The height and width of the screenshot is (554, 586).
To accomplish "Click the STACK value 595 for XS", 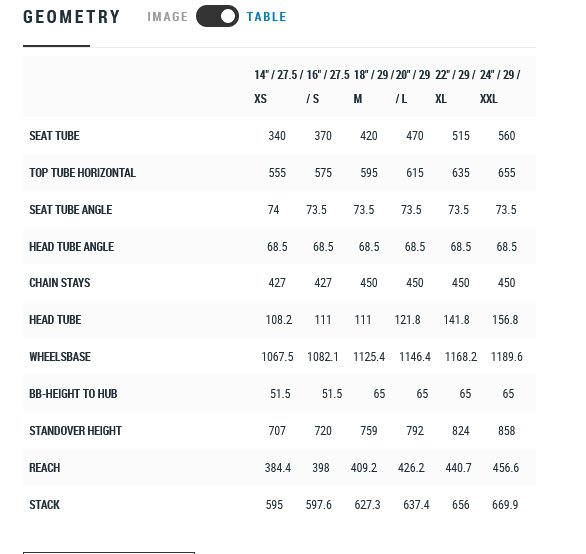I will coord(274,505).
